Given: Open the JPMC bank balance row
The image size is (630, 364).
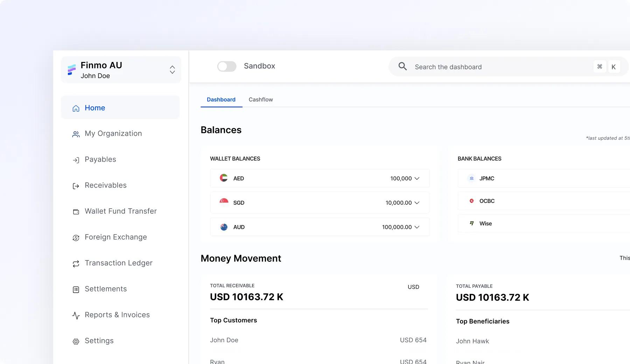Looking at the screenshot, I should pos(542,178).
